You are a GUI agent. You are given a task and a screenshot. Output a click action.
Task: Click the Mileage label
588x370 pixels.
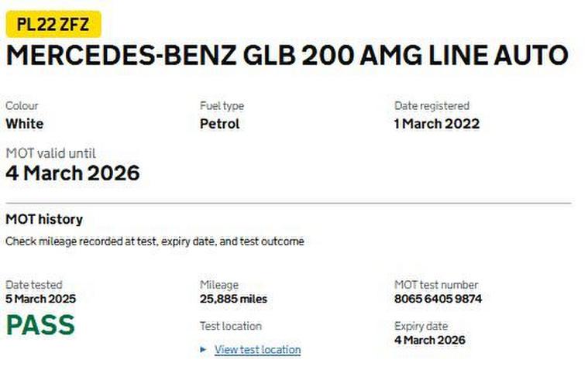click(x=219, y=285)
